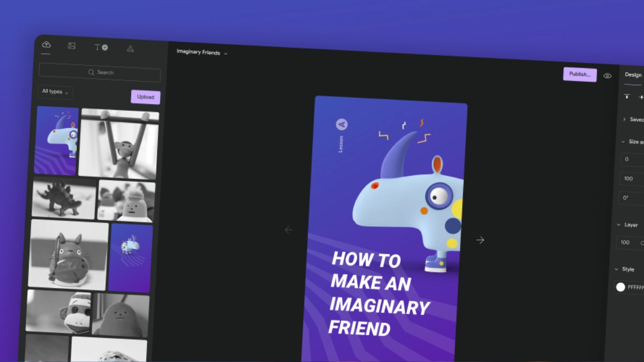Select the hanging monkey toy thumbnail

(x=119, y=144)
